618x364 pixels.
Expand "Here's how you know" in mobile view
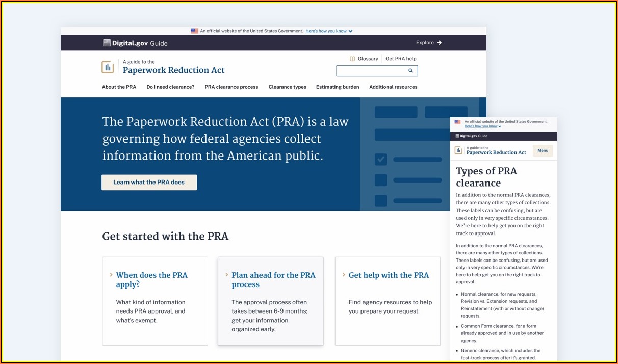coord(482,126)
